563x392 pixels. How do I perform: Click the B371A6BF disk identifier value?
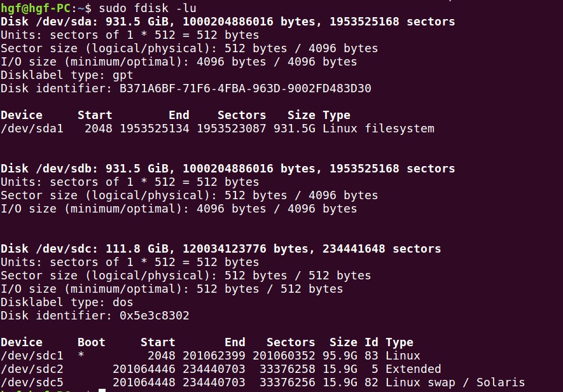click(x=245, y=88)
